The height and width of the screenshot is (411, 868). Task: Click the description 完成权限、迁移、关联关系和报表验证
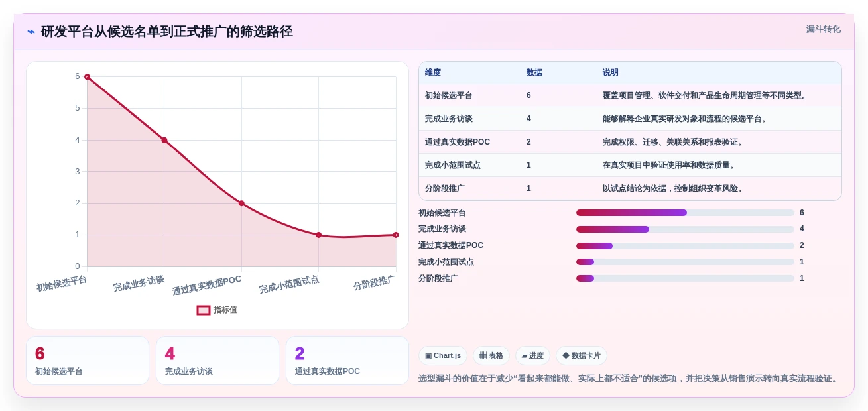click(674, 142)
